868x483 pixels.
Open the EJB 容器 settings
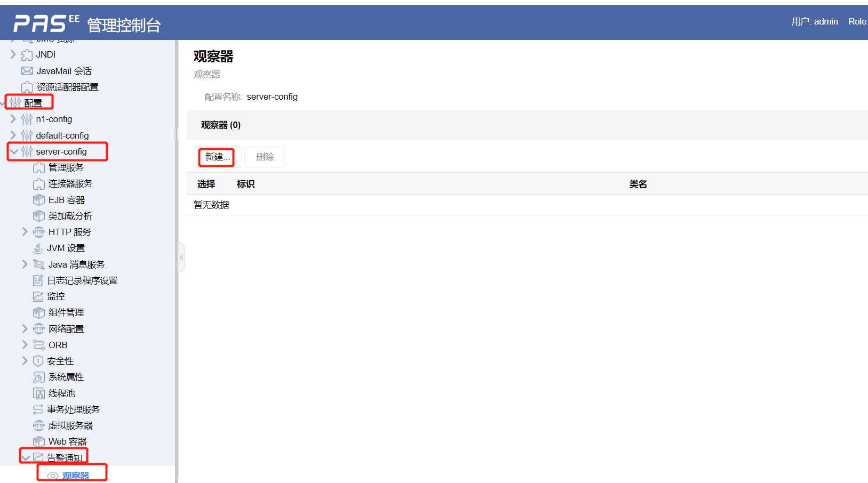tap(66, 199)
